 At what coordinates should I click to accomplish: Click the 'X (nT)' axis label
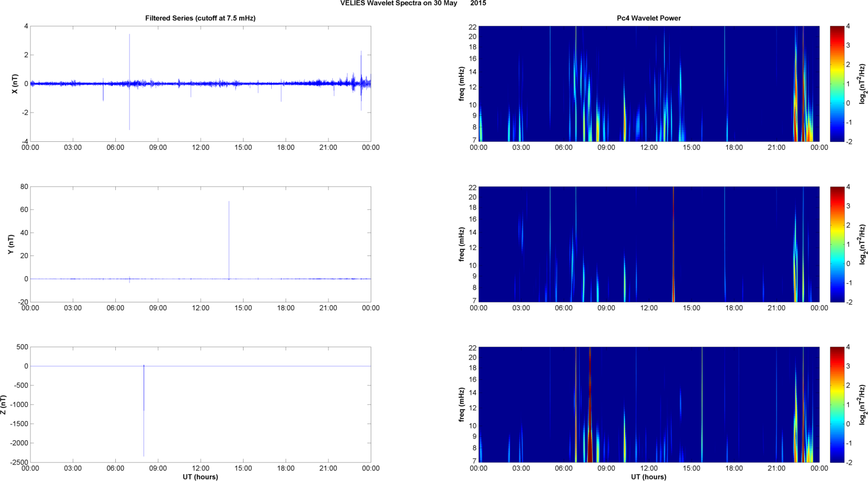click(15, 84)
